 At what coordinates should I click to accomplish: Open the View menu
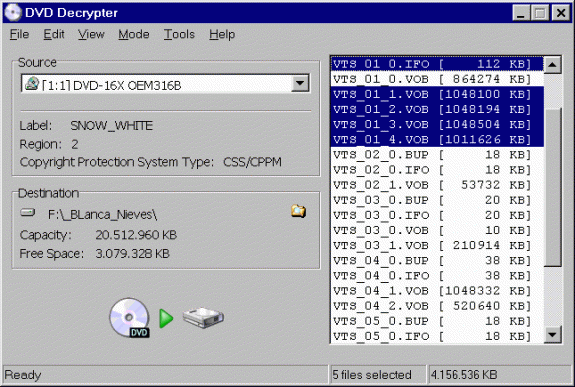coord(91,34)
